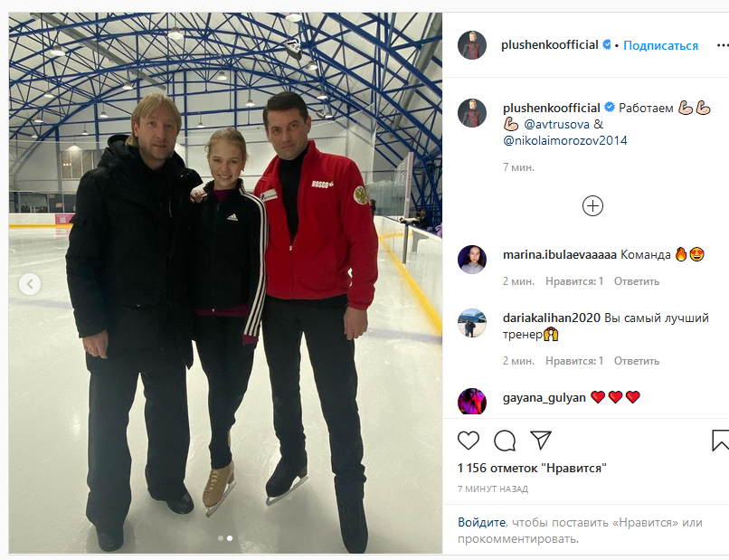Go to previous photo using left arrow
Viewport: 729px width, 560px height.
(x=30, y=284)
